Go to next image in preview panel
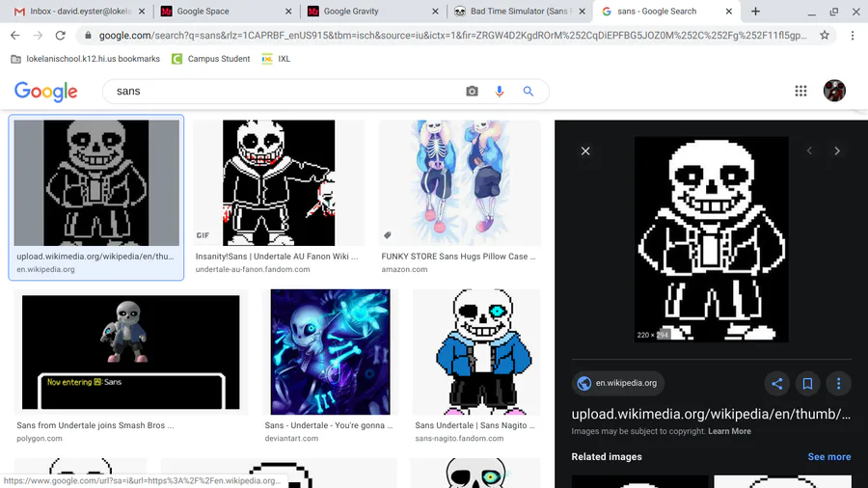The height and width of the screenshot is (488, 868). 837,150
